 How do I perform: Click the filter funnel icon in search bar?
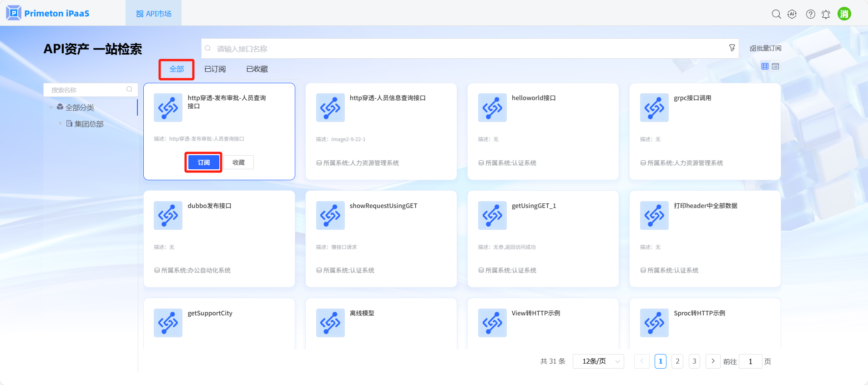(732, 48)
